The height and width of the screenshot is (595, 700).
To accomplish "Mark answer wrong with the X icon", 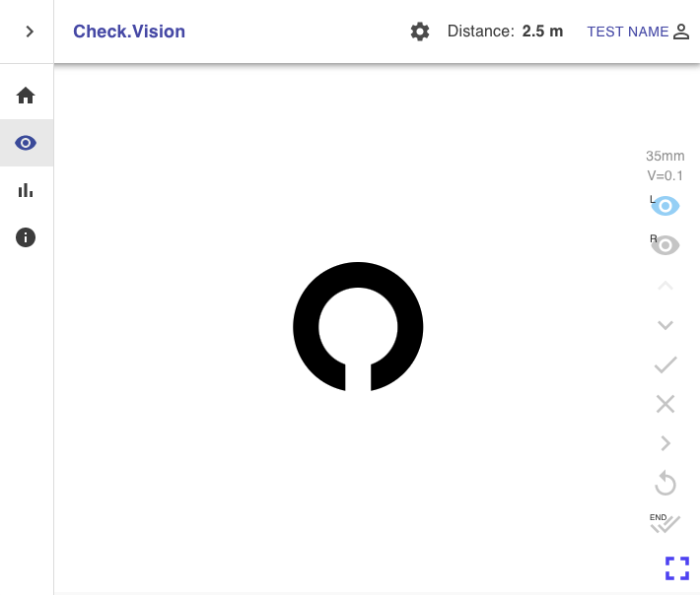I will point(665,404).
